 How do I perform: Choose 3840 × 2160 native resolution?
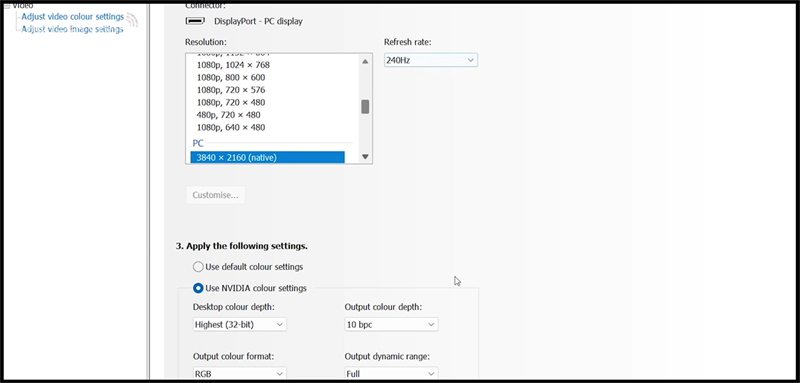point(267,158)
